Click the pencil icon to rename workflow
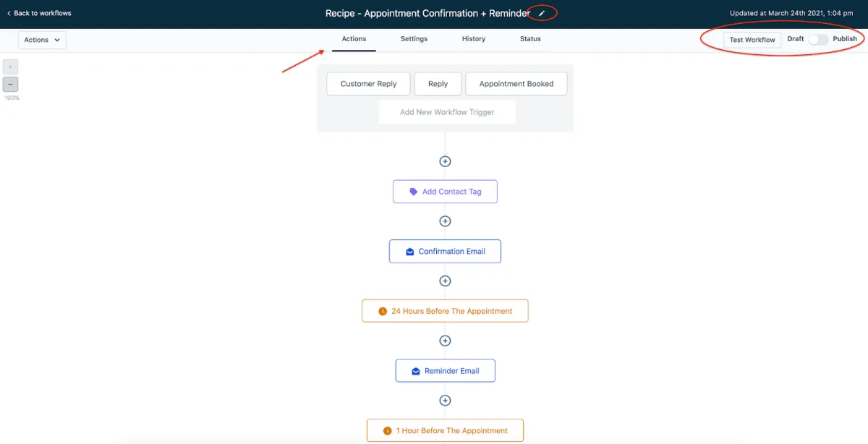This screenshot has width=868, height=444. click(542, 13)
